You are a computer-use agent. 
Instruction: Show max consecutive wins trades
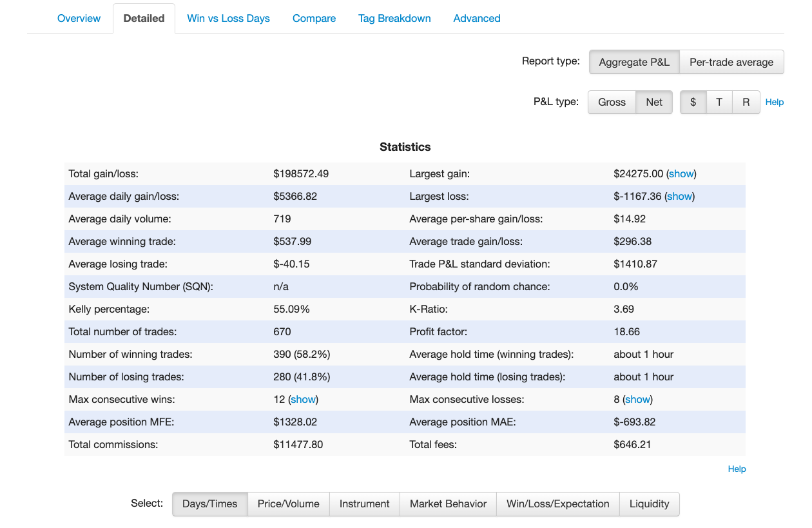pos(303,399)
